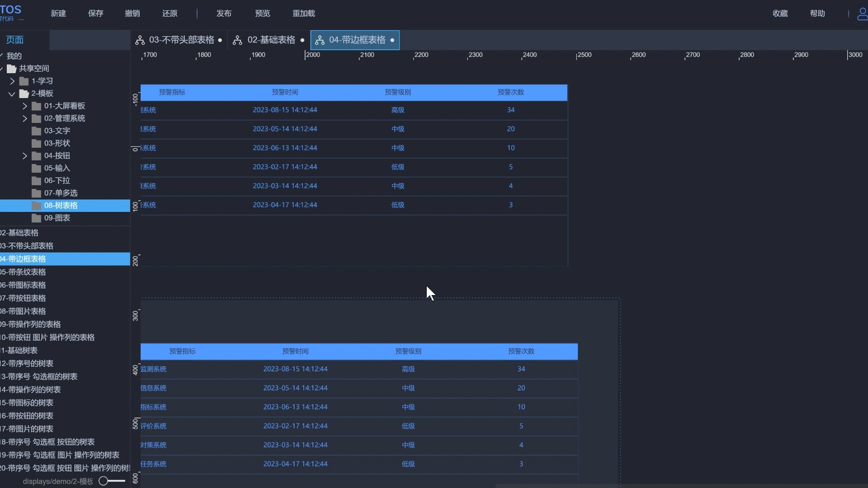Screen dimensions: 868x488
Task: Open 帮助 in the top bar
Action: (818, 14)
